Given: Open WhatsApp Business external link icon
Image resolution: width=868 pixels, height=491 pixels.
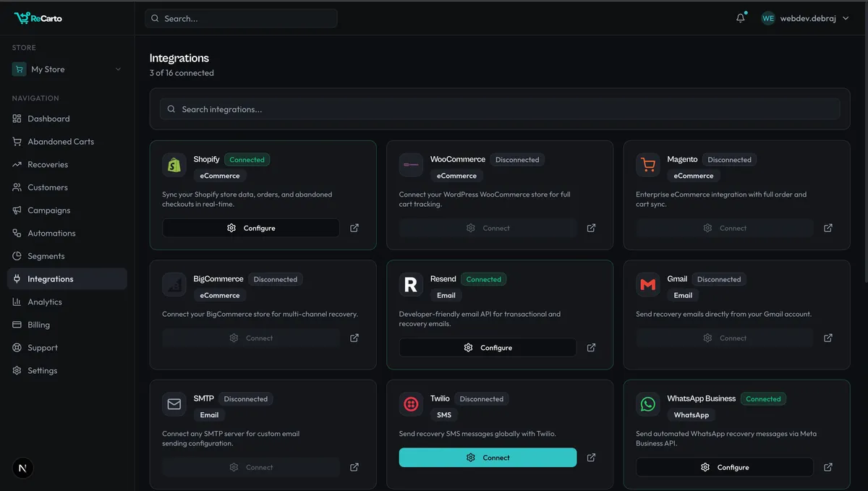Looking at the screenshot, I should tap(828, 467).
